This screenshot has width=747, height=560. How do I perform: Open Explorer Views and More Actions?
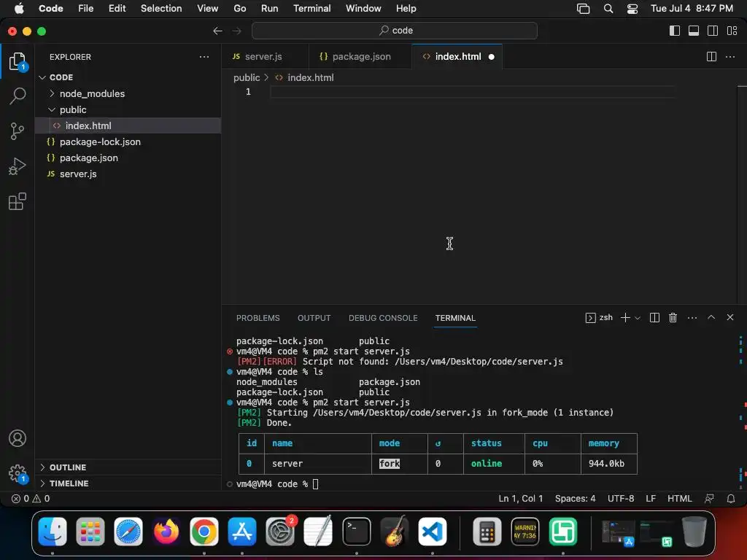click(204, 57)
